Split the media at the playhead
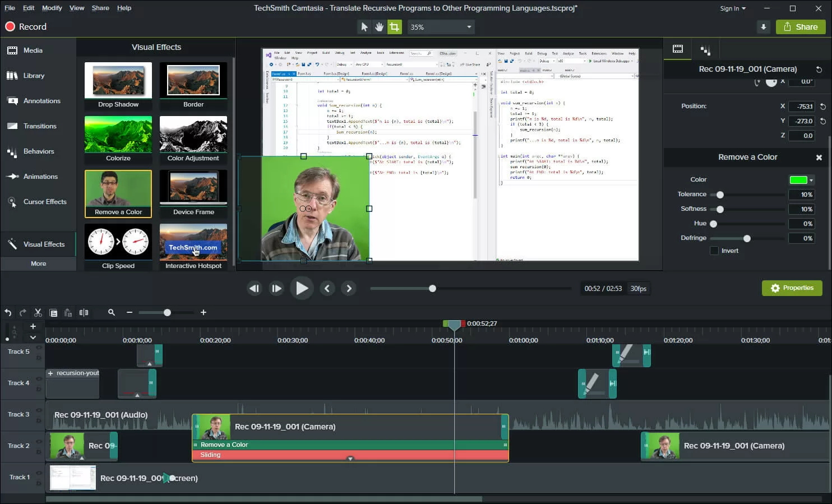This screenshot has width=832, height=504. pos(84,312)
